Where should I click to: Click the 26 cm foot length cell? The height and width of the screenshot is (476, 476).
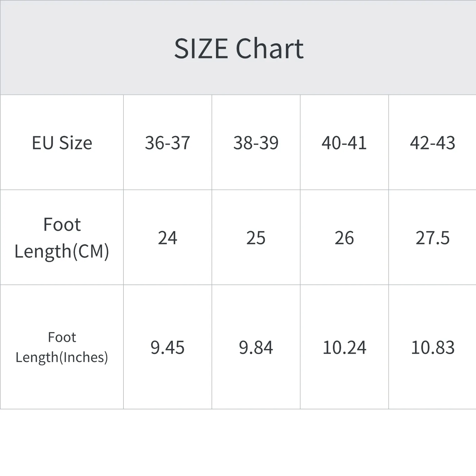point(344,238)
